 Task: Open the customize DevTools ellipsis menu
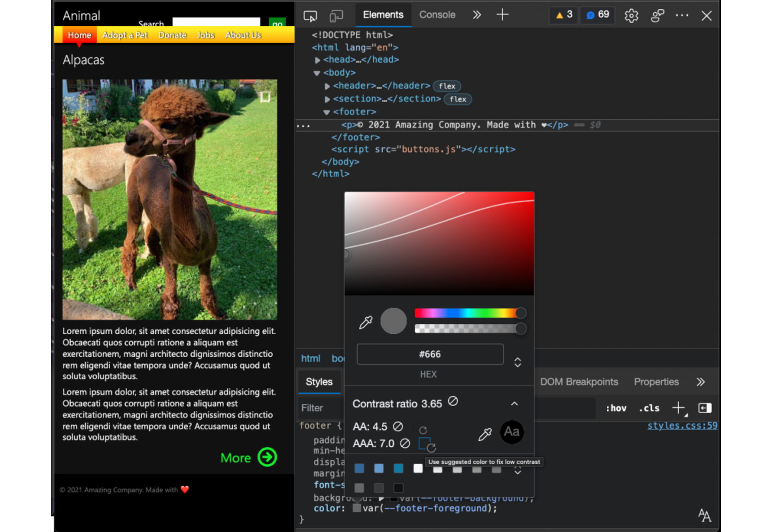[682, 15]
